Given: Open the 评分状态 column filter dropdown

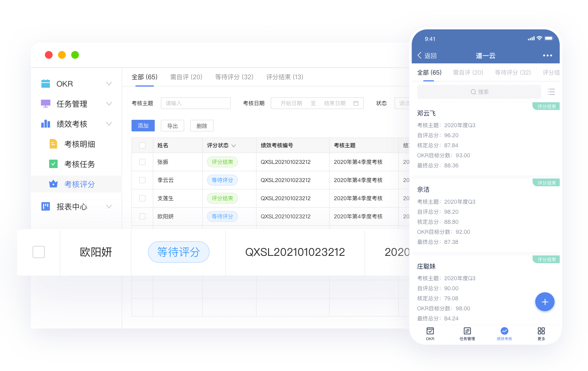Looking at the screenshot, I should pos(234,146).
